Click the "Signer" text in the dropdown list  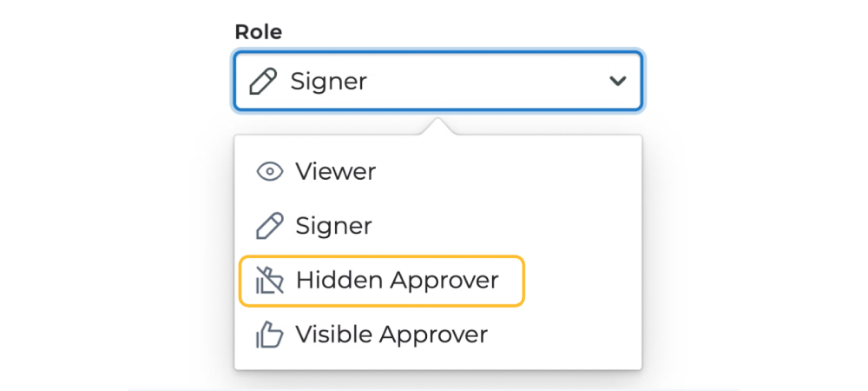333,227
